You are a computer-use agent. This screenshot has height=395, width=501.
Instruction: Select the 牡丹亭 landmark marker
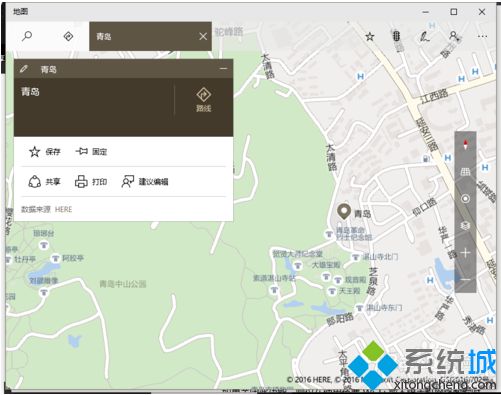(8, 259)
